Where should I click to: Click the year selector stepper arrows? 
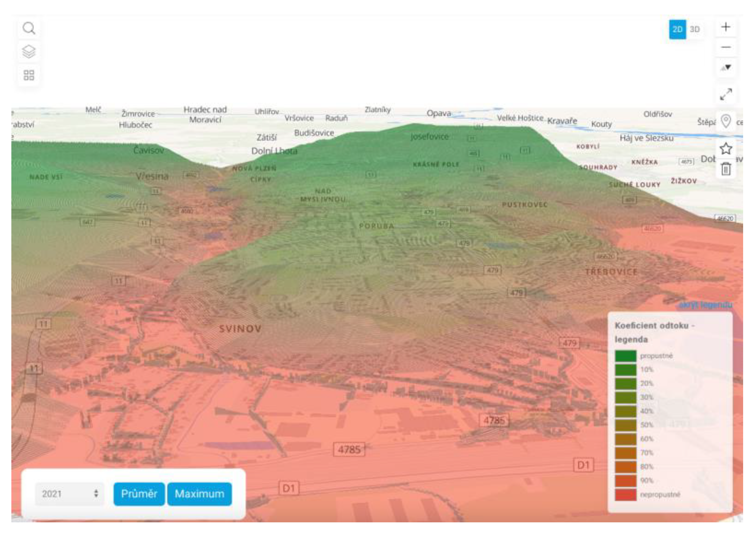pyautogui.click(x=96, y=493)
